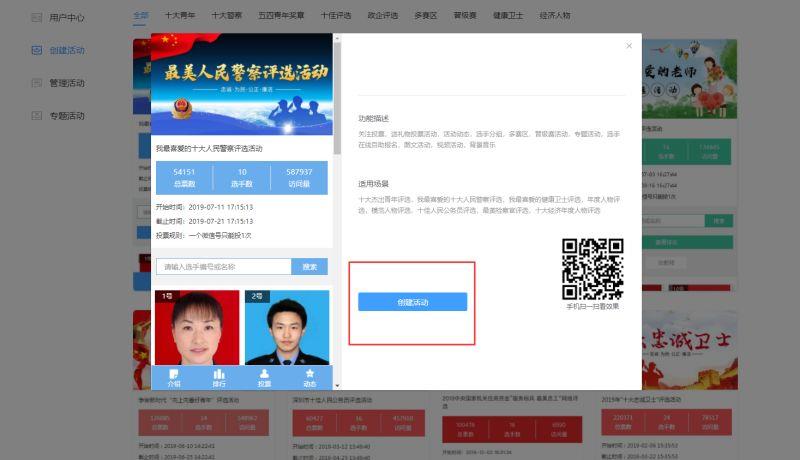
Task: Select the 经济人物 category tab
Action: (554, 16)
